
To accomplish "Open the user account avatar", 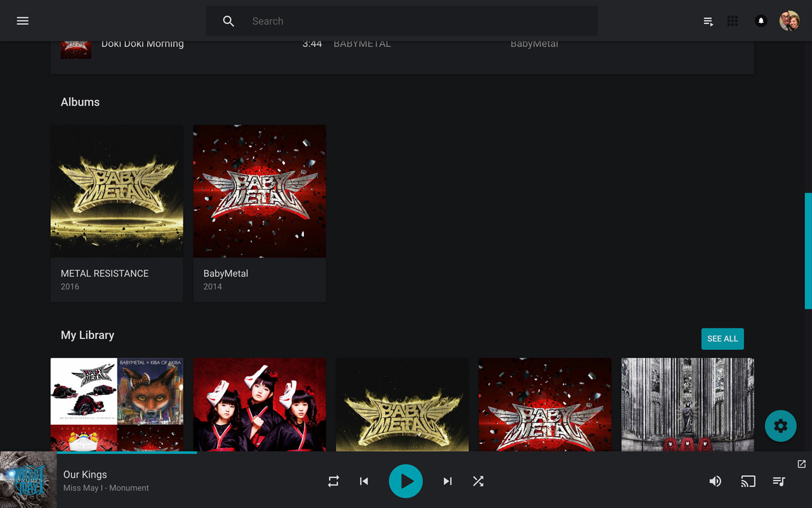I will pos(789,21).
